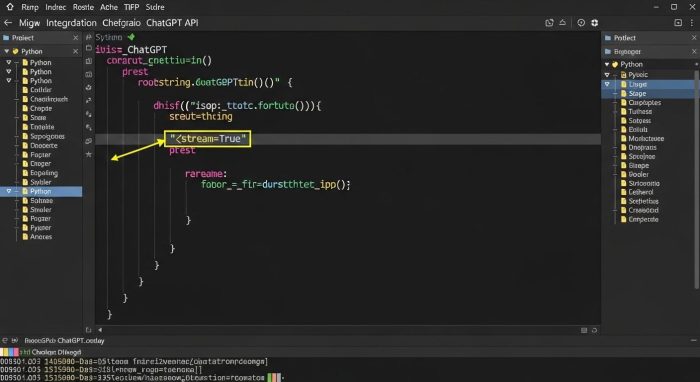Screen dimensions: 700x382
Task: Click the four-square grid icon in the top toolbar
Action: pos(594,23)
